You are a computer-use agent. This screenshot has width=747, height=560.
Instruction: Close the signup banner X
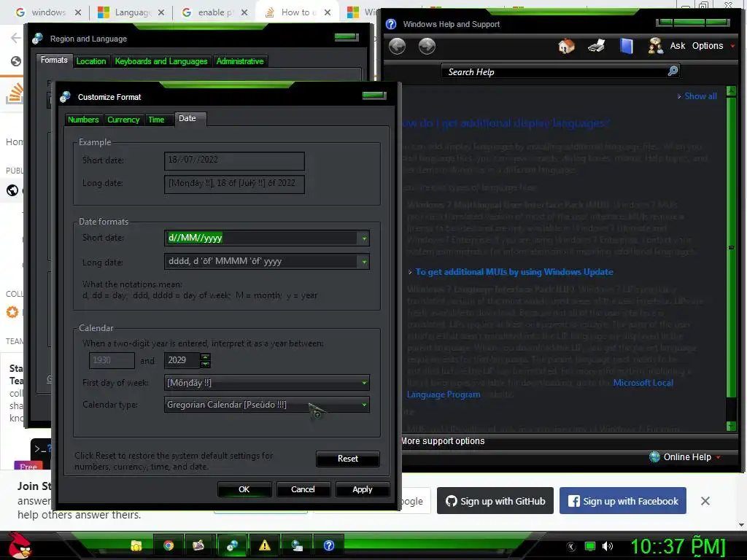[705, 501]
